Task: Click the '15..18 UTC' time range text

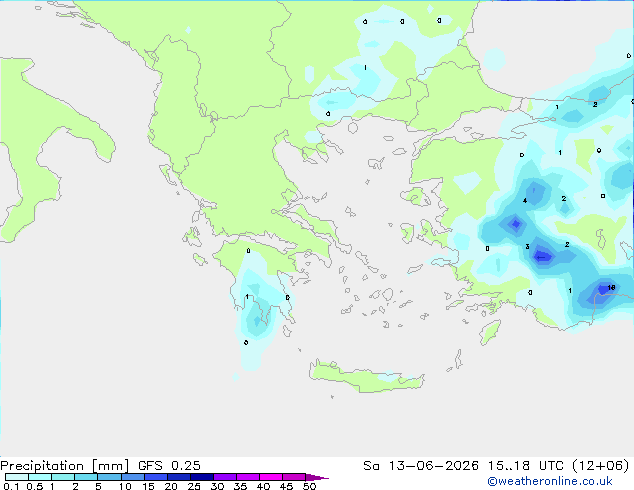Action: point(526,466)
